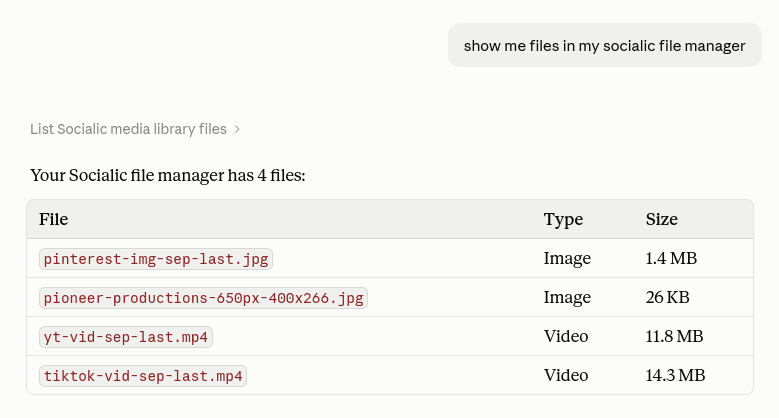Click the '26 KB' size cell
This screenshot has height=418, width=779.
[x=668, y=297]
